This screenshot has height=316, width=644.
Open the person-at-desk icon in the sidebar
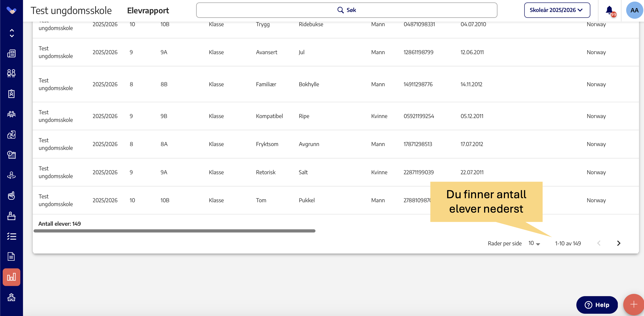(11, 216)
